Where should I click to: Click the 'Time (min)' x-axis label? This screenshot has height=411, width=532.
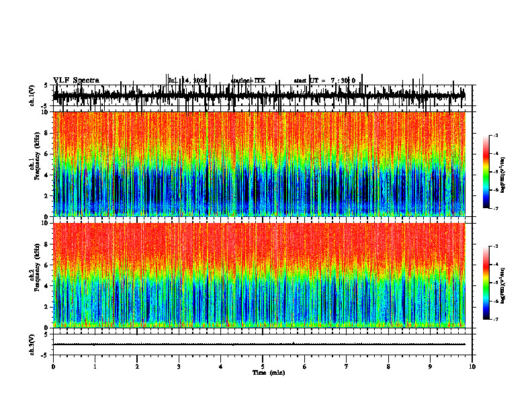click(x=269, y=373)
